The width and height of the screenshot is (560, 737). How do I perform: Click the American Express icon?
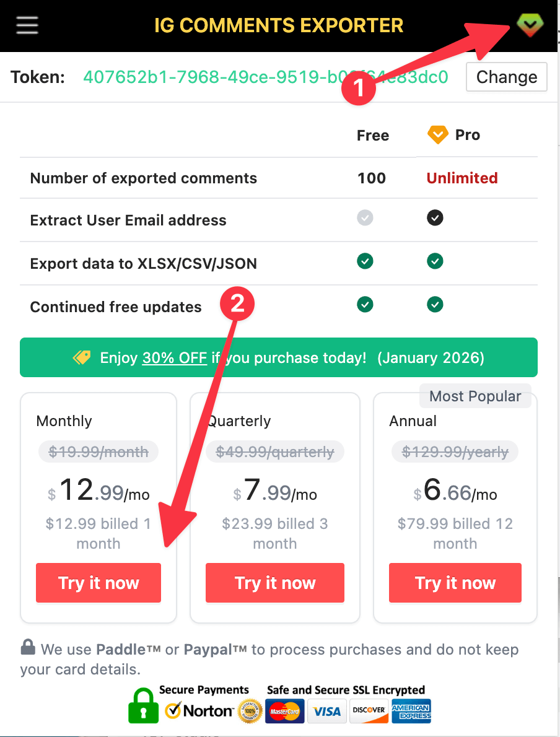(x=411, y=711)
